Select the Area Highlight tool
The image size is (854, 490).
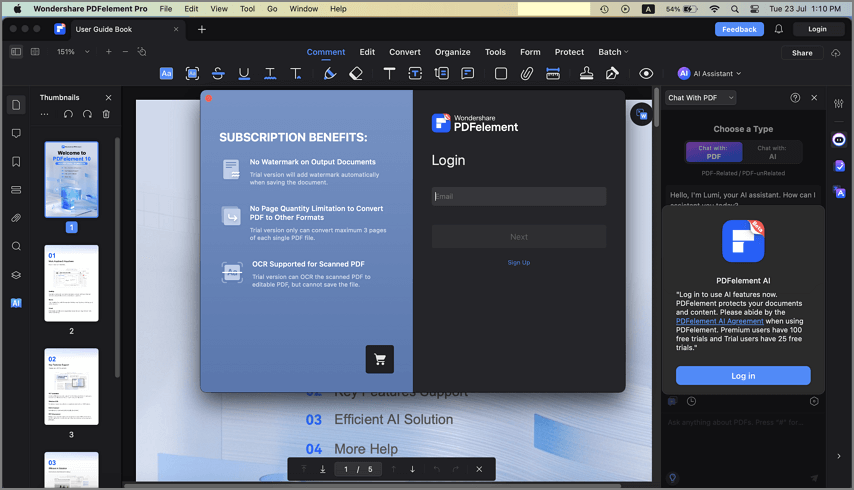(x=192, y=74)
